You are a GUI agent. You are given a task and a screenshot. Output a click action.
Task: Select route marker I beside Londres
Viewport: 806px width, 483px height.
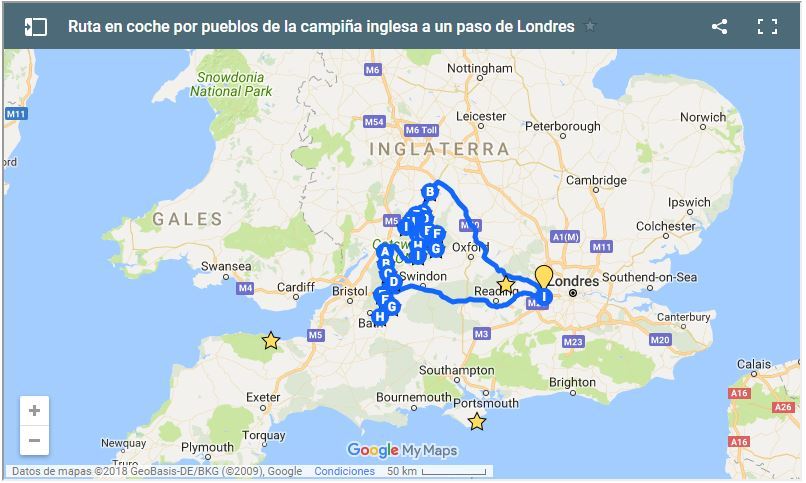pyautogui.click(x=544, y=296)
